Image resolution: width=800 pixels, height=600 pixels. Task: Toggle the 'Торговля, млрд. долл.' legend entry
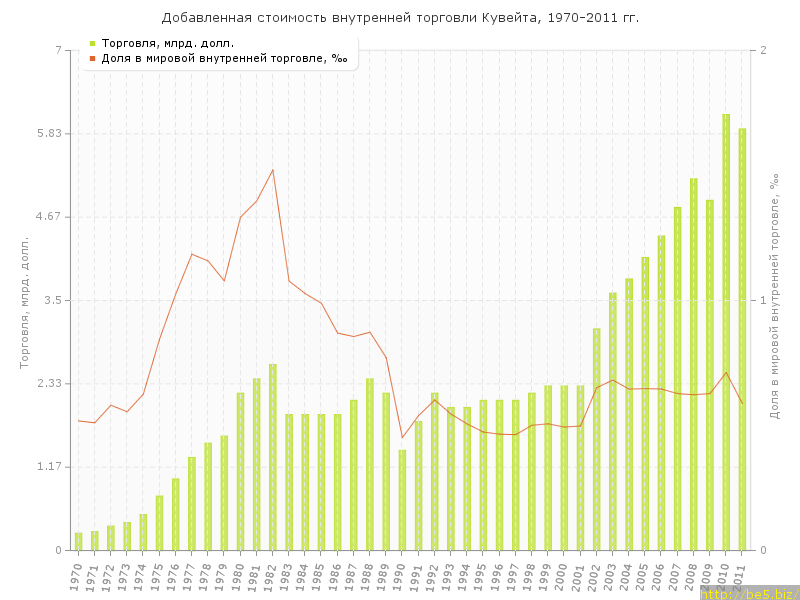click(x=168, y=43)
